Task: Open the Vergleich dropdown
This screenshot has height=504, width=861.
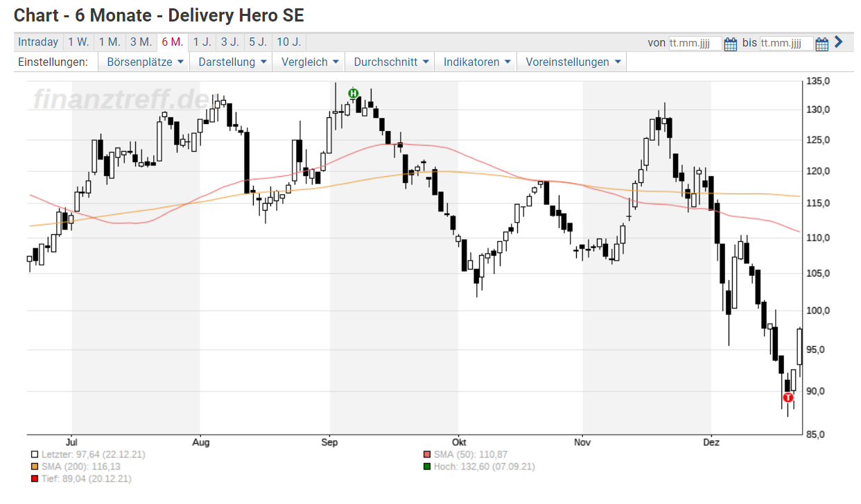Action: tap(310, 62)
